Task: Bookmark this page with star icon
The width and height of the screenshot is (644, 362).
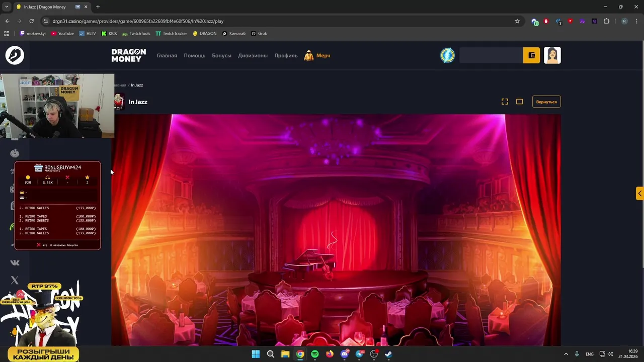Action: (517, 21)
